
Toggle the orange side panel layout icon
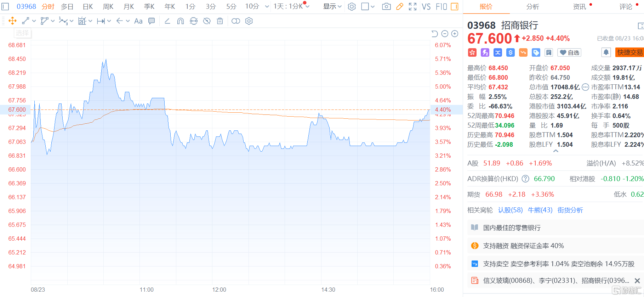455,6
